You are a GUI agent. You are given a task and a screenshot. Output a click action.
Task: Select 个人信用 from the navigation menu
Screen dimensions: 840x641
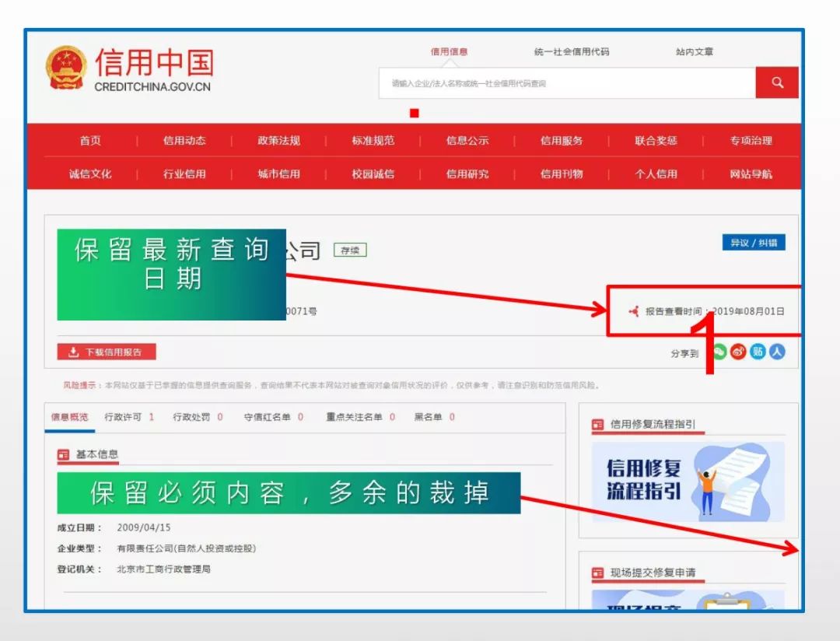coord(655,174)
